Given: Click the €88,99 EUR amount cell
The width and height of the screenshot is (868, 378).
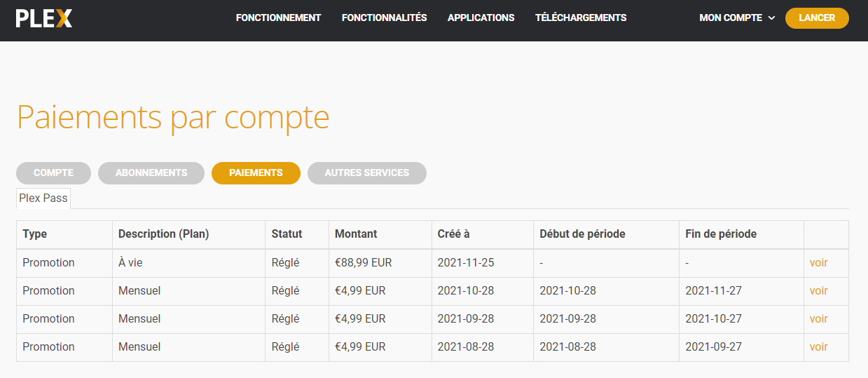Looking at the screenshot, I should [363, 263].
